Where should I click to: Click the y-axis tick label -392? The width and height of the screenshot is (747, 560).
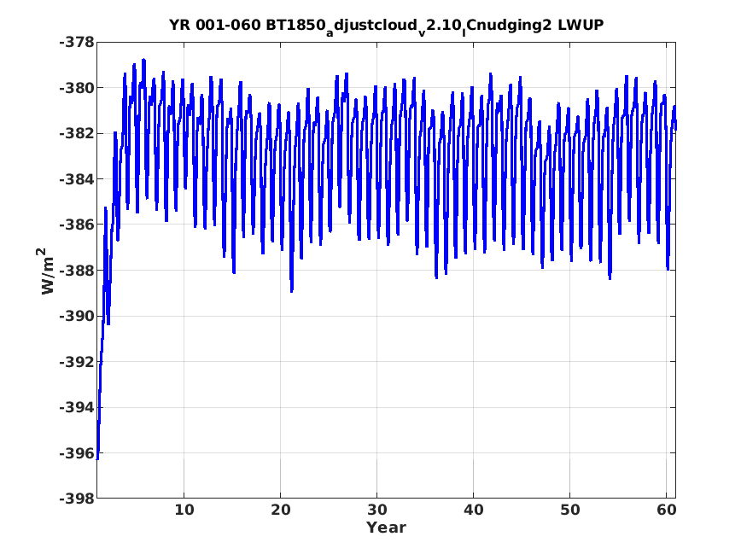[77, 362]
